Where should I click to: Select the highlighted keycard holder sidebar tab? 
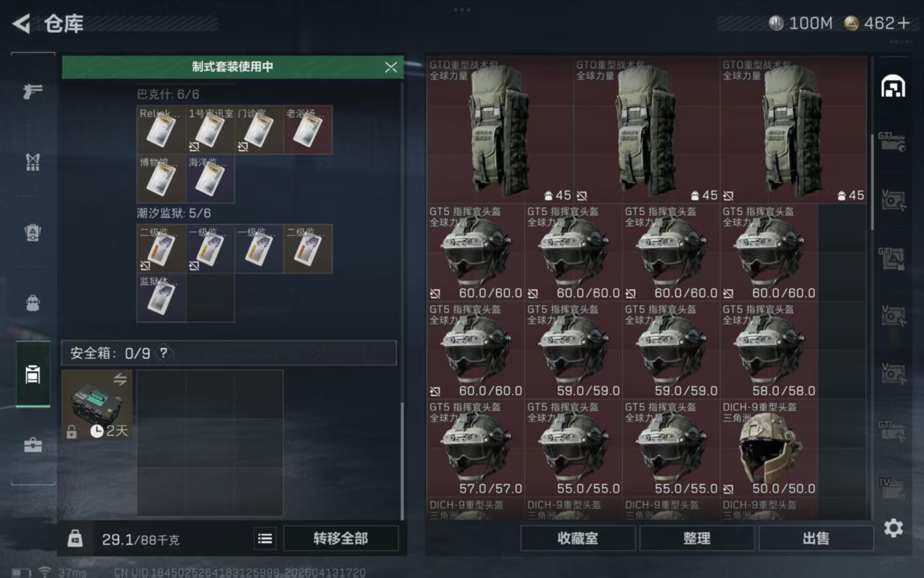coord(33,374)
